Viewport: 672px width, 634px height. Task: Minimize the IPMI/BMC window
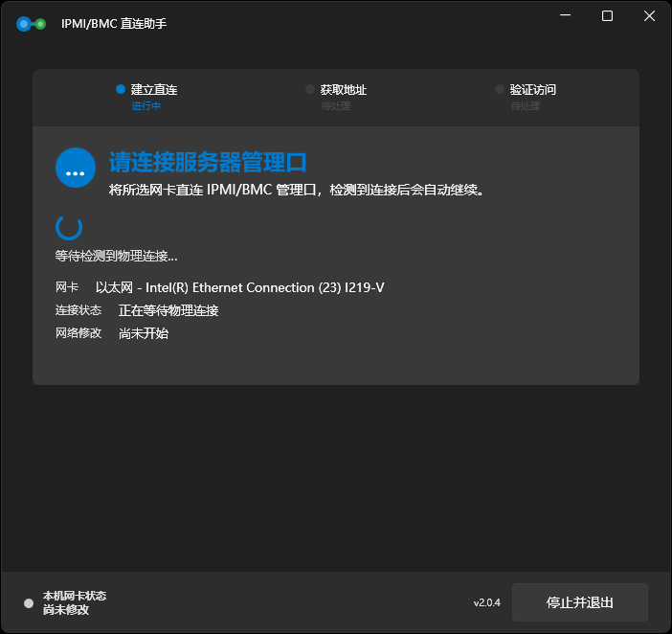[566, 16]
